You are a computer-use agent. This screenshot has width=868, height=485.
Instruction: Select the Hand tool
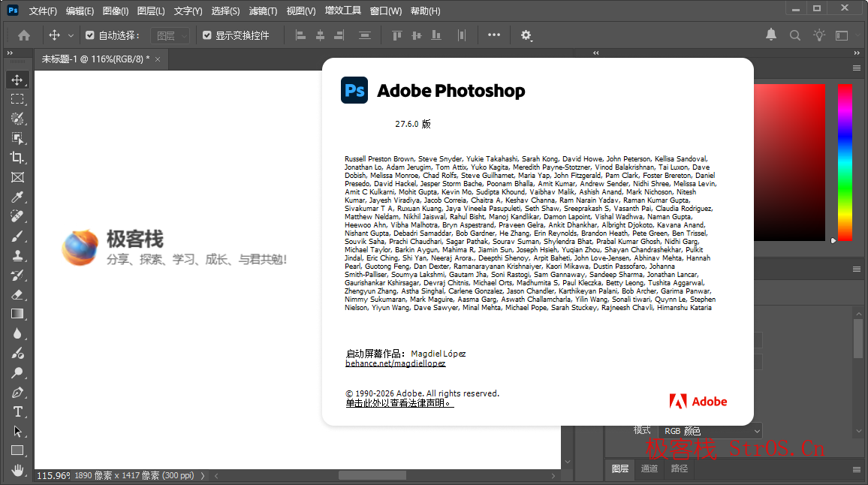[17, 470]
